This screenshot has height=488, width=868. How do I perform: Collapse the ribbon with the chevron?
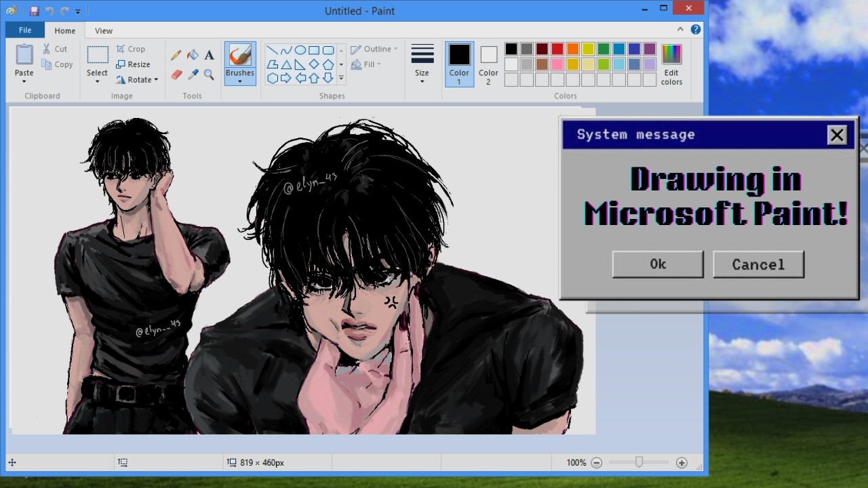pyautogui.click(x=680, y=30)
